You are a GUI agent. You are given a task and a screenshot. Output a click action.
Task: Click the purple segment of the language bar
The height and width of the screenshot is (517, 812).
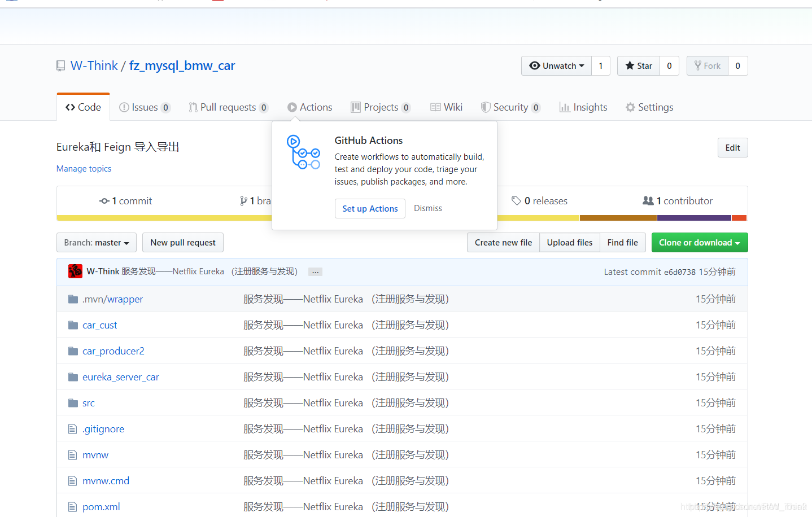click(694, 218)
